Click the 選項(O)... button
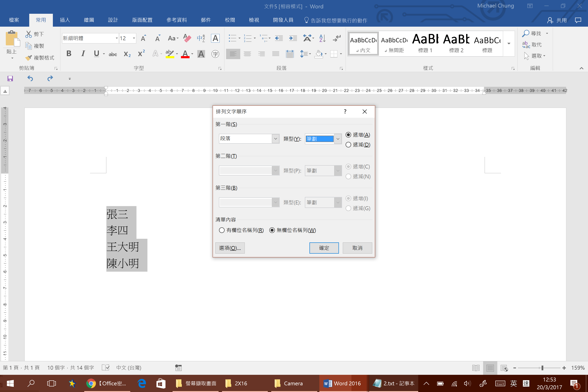588x392 pixels. 230,248
